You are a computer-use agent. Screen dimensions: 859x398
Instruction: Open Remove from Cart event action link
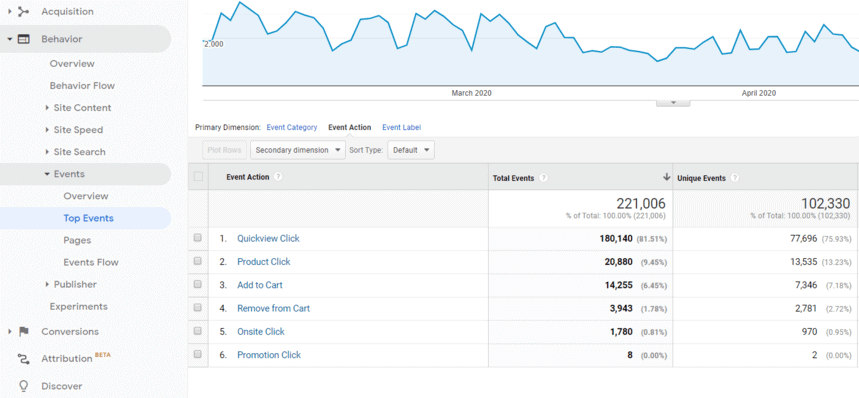click(x=273, y=308)
